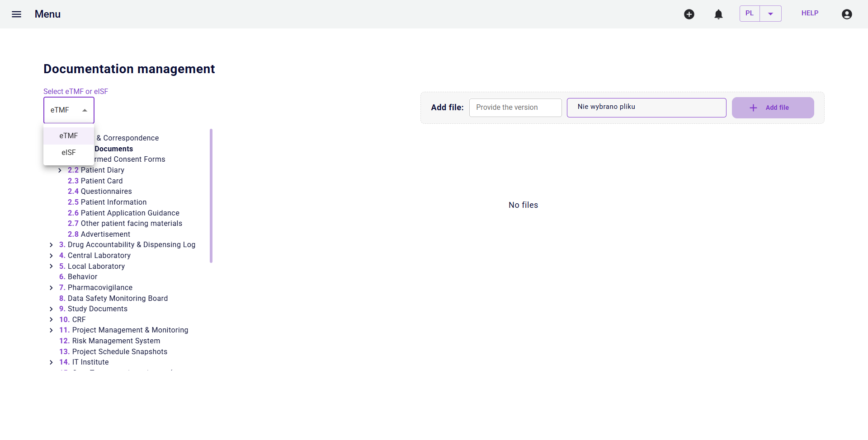Focus the Provide the version field
The image size is (868, 440).
tap(515, 108)
